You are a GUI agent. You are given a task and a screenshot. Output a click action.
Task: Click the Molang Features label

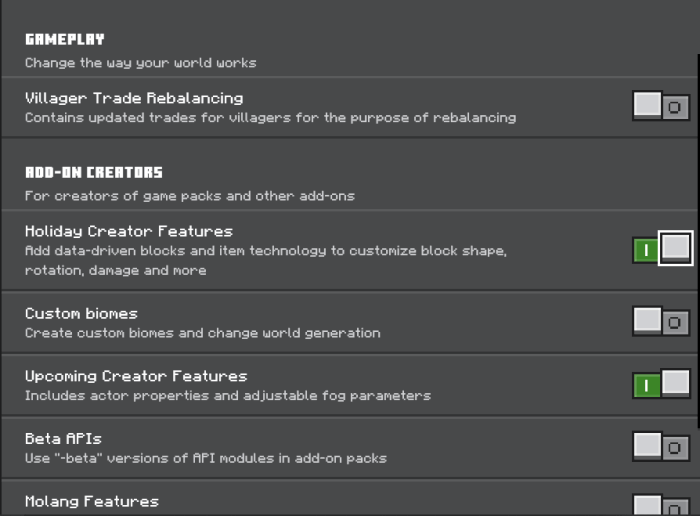coord(92,501)
